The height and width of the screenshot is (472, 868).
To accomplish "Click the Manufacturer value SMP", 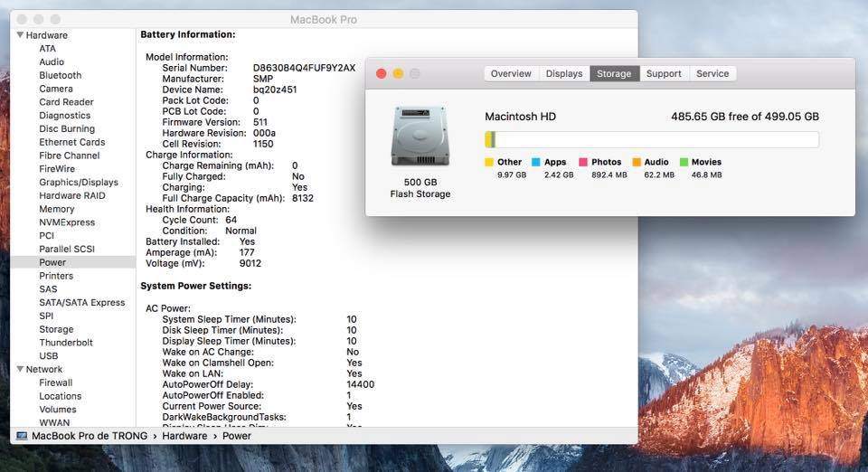I will (263, 80).
